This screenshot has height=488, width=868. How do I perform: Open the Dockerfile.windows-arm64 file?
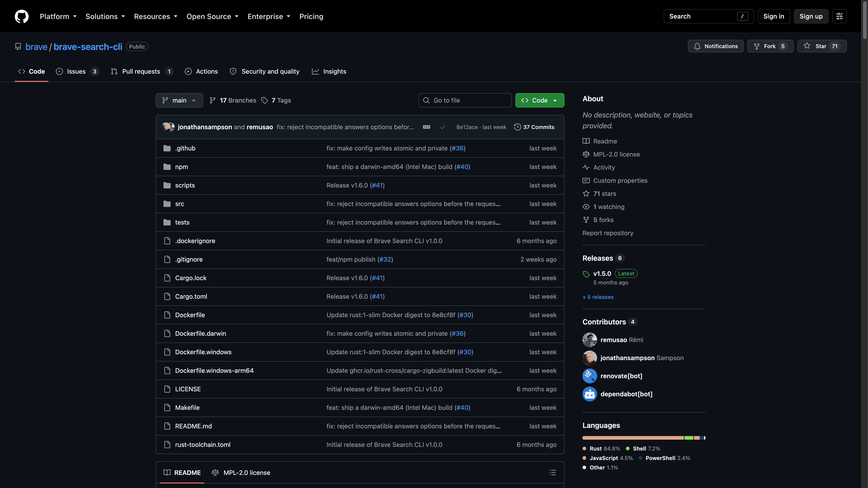tap(214, 371)
